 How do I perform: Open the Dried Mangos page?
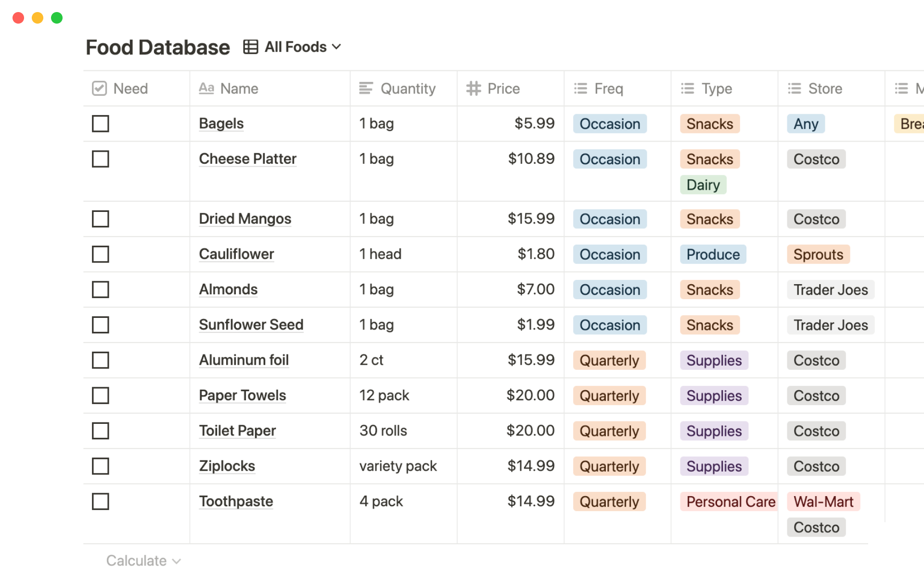245,219
